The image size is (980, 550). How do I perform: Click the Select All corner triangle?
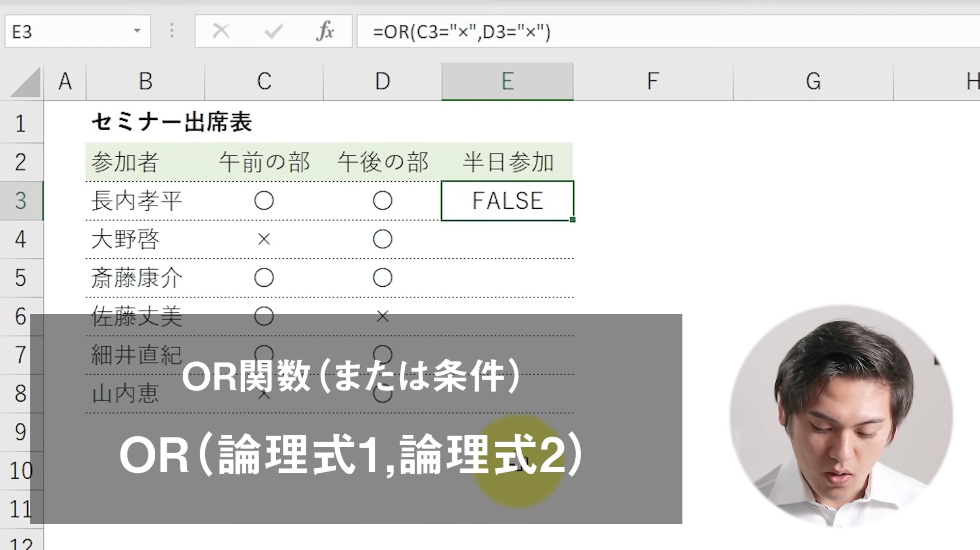[25, 82]
